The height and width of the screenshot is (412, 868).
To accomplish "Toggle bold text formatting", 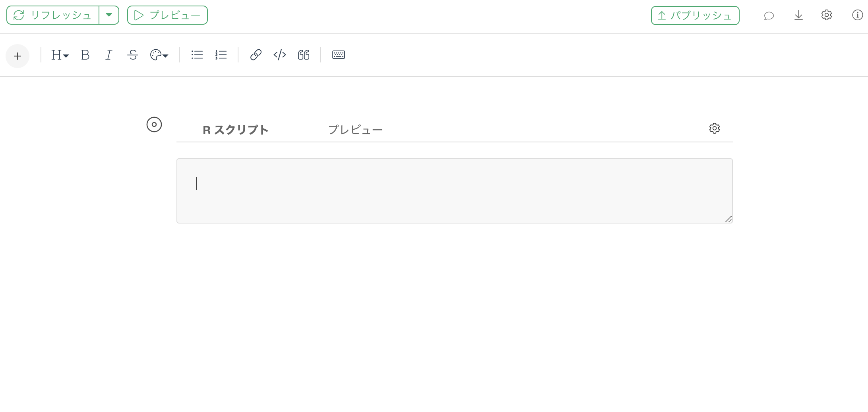I will click(x=85, y=55).
